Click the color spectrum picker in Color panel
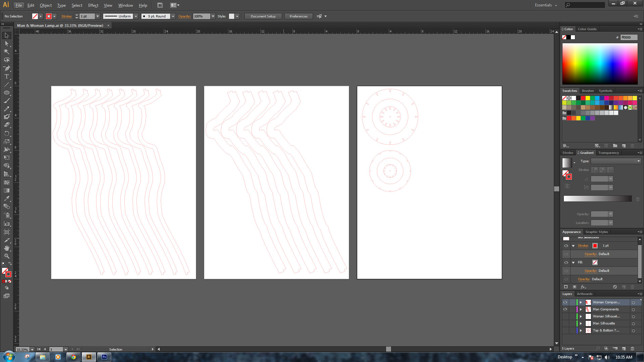This screenshot has width=644, height=362. [600, 64]
